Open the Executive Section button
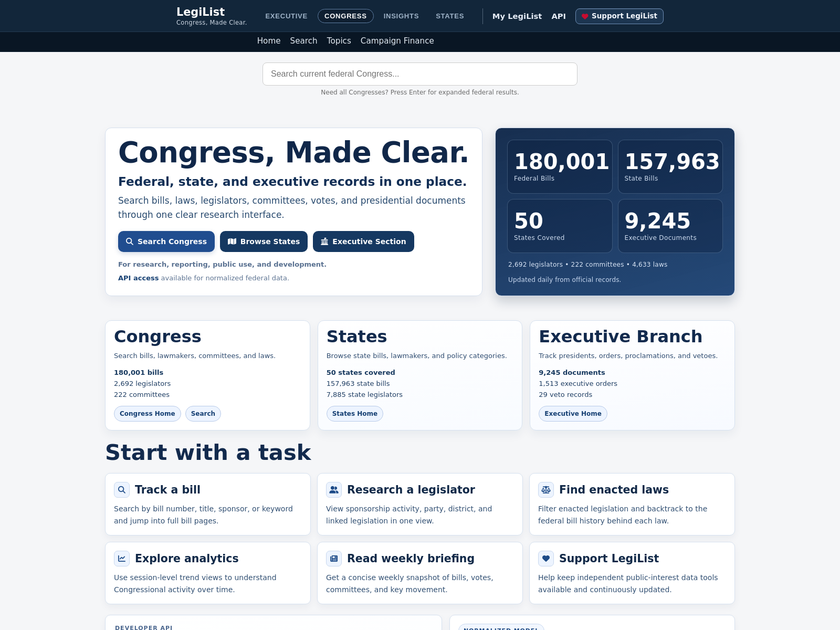The image size is (840, 630). tap(363, 241)
